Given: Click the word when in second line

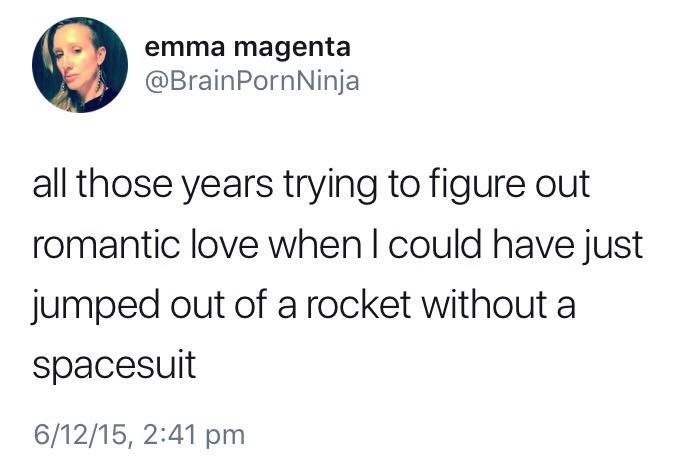Looking at the screenshot, I should 315,244.
